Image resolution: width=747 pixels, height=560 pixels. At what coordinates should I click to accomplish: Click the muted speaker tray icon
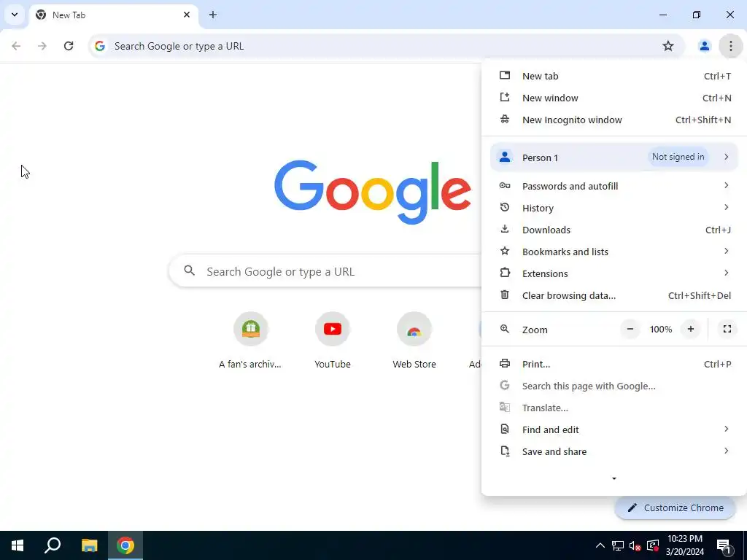[x=635, y=545]
